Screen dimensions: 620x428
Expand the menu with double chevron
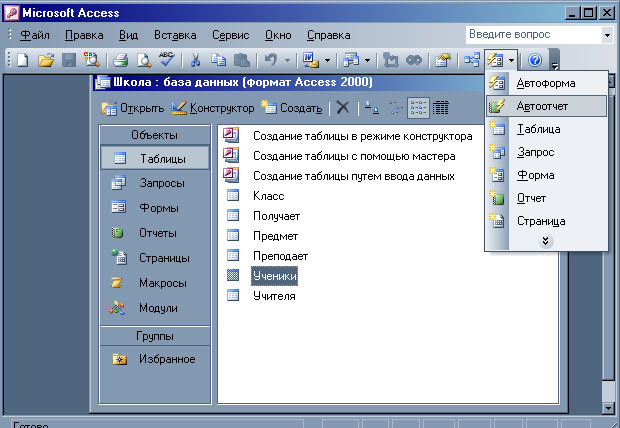pyautogui.click(x=546, y=241)
